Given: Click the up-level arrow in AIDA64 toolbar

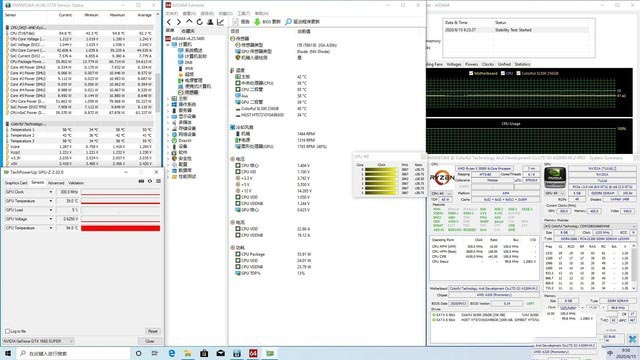Looking at the screenshot, I should (189, 22).
